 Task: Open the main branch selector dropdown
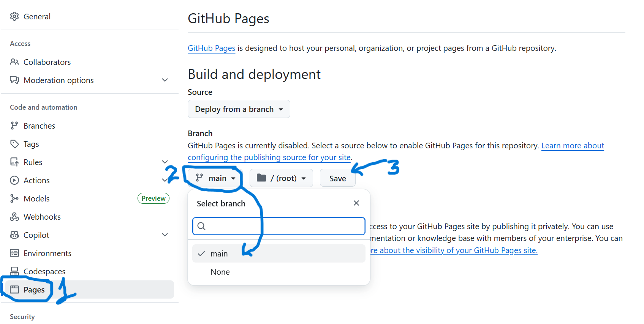pos(215,178)
